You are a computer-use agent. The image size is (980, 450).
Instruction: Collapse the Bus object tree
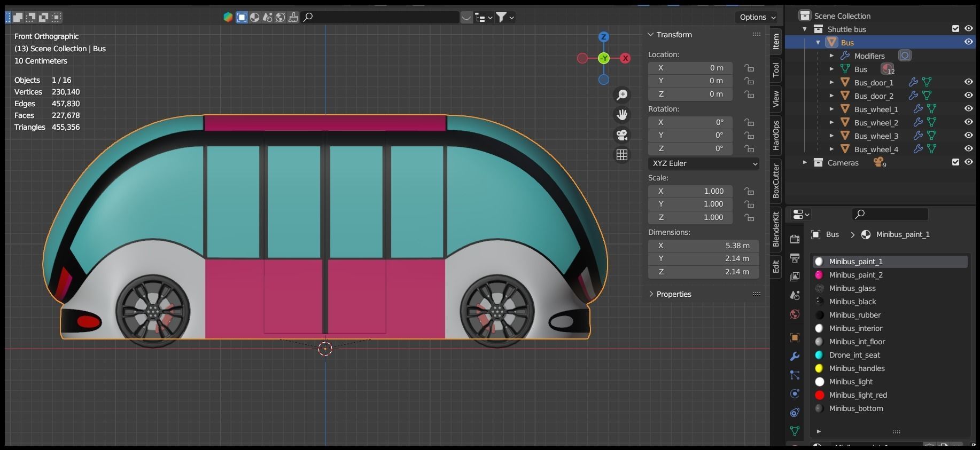click(818, 43)
